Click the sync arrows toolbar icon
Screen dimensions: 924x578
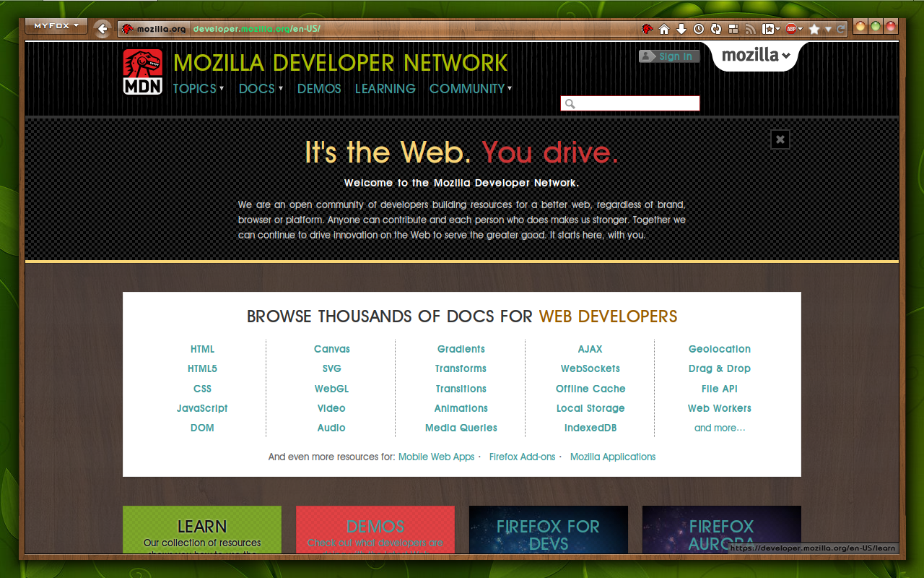716,29
